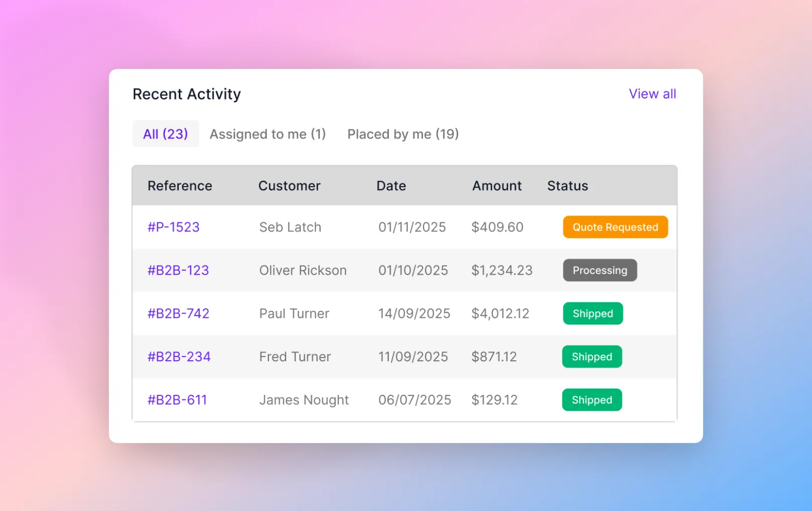Click the amount $4,012.12

tap(500, 314)
